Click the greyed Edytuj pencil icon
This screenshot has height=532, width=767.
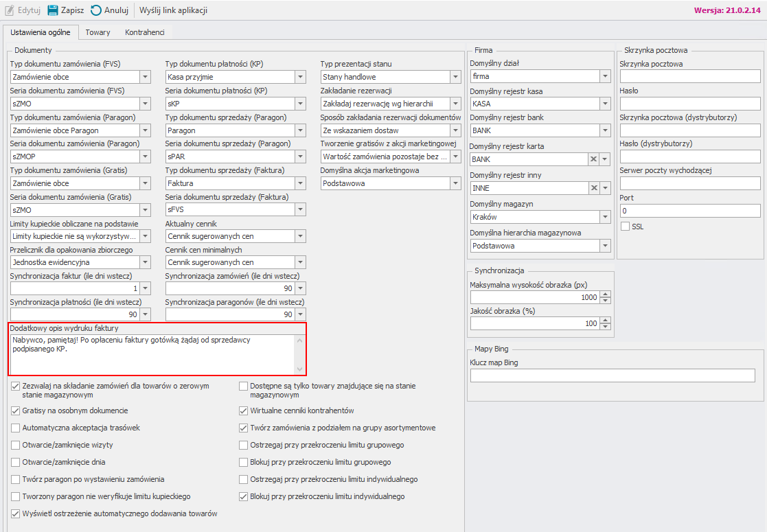click(9, 10)
